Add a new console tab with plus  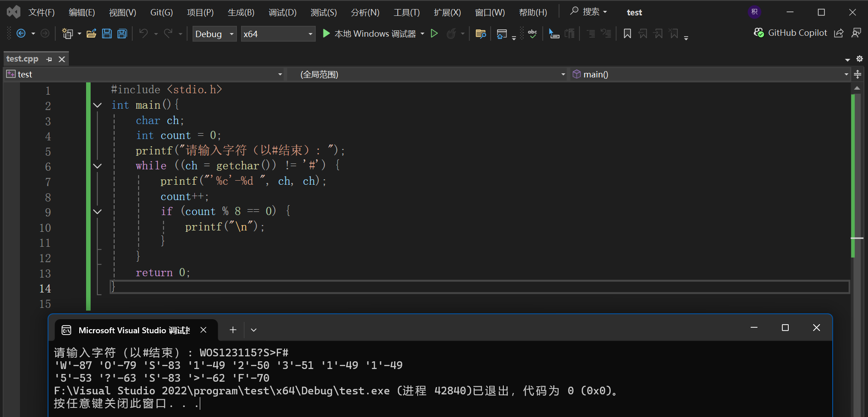(233, 330)
